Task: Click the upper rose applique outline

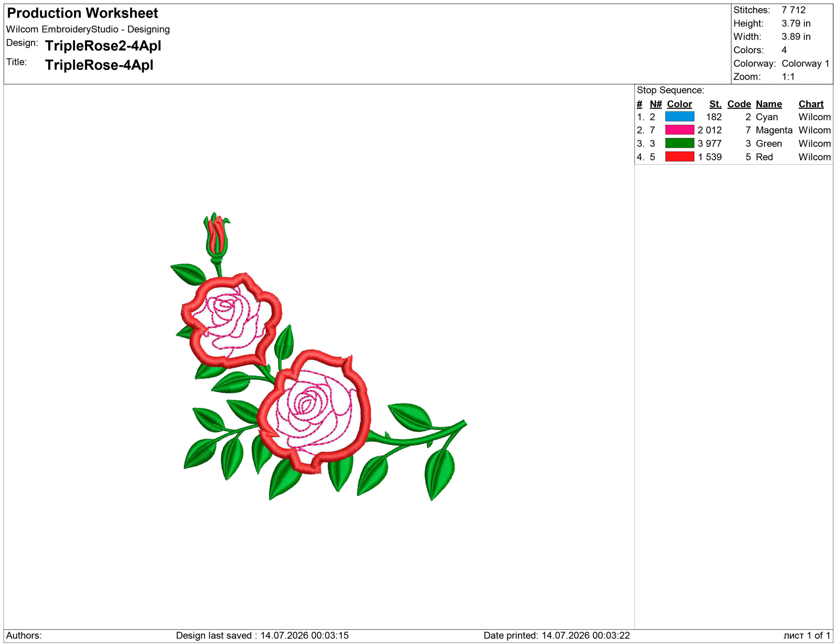Action: (231, 320)
